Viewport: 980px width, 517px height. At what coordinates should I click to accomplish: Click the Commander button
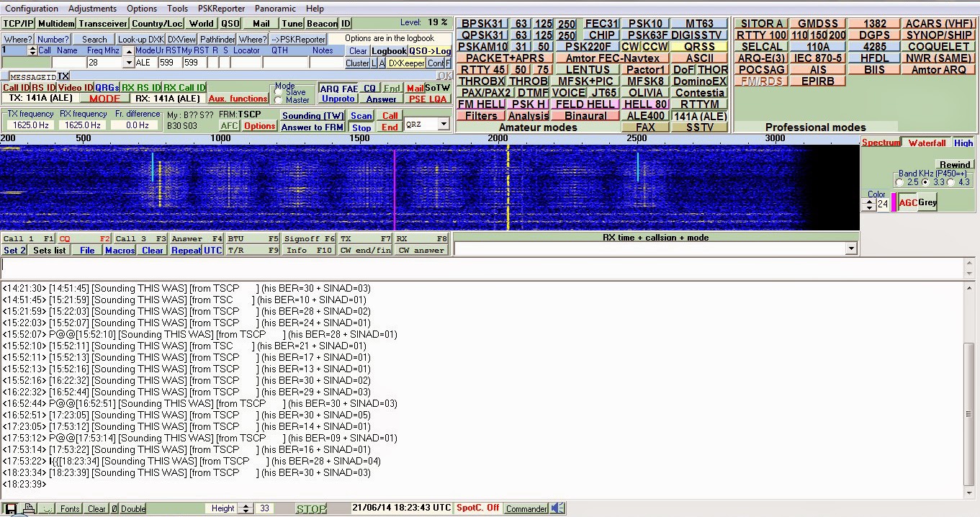[526, 508]
